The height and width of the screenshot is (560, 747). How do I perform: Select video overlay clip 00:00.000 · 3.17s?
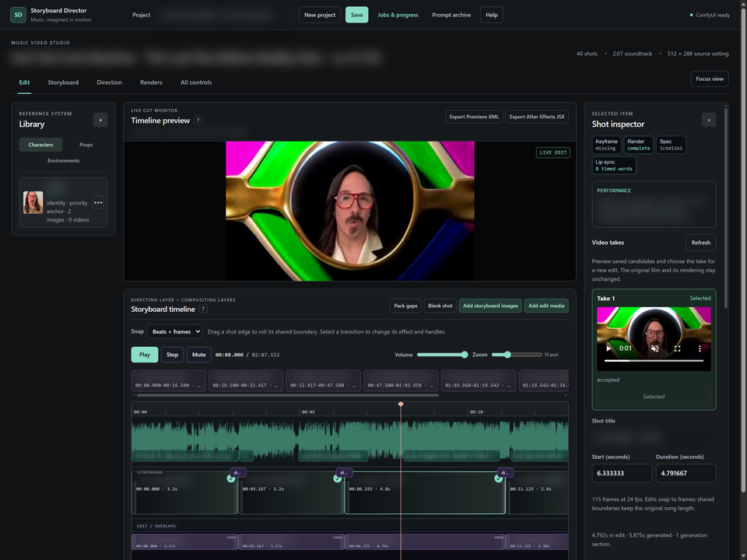[185, 541]
